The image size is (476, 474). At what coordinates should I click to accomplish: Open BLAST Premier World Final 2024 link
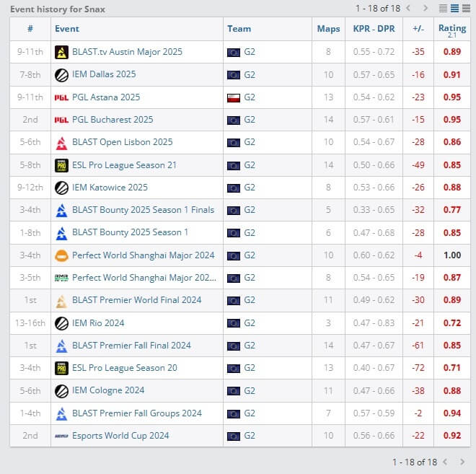[x=136, y=300]
